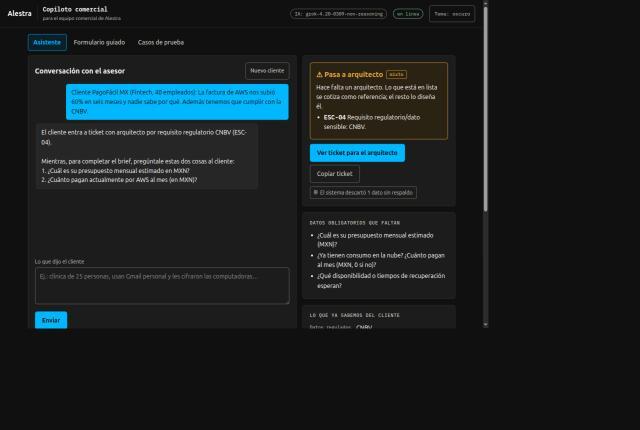Click the question '¿Cuánto pagan actualmente por AWS al mes?'
The height and width of the screenshot is (430, 640).
point(119,180)
